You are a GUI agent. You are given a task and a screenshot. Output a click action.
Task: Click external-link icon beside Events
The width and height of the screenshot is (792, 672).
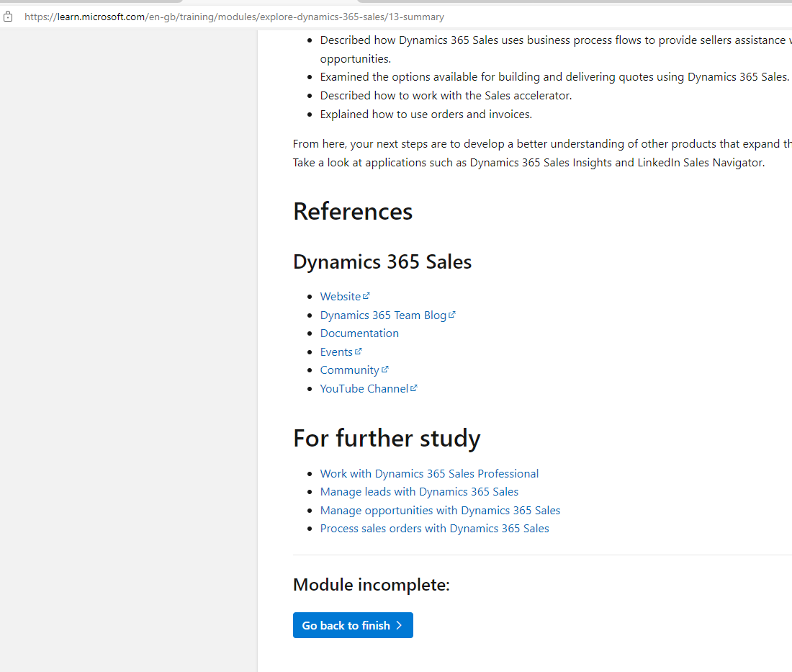point(358,351)
